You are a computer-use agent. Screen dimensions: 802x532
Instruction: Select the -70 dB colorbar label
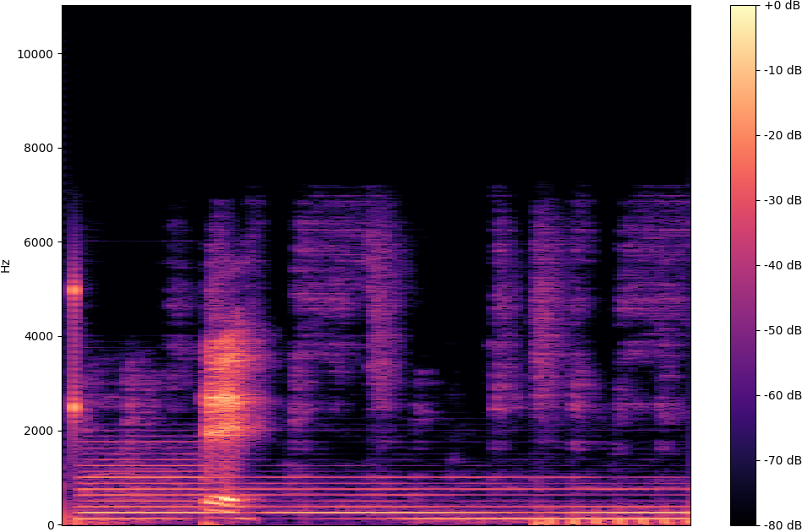[783, 460]
